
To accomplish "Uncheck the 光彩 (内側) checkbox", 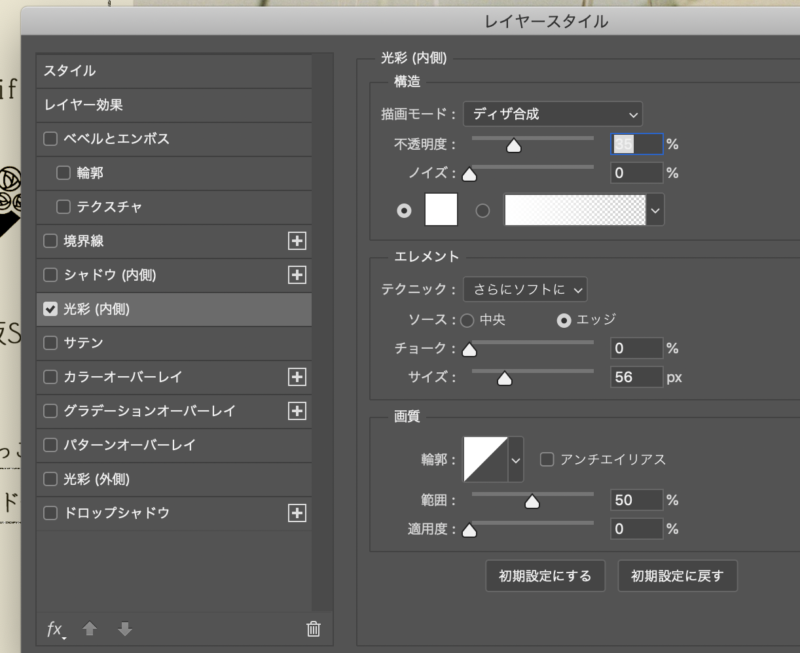I will pyautogui.click(x=50, y=309).
